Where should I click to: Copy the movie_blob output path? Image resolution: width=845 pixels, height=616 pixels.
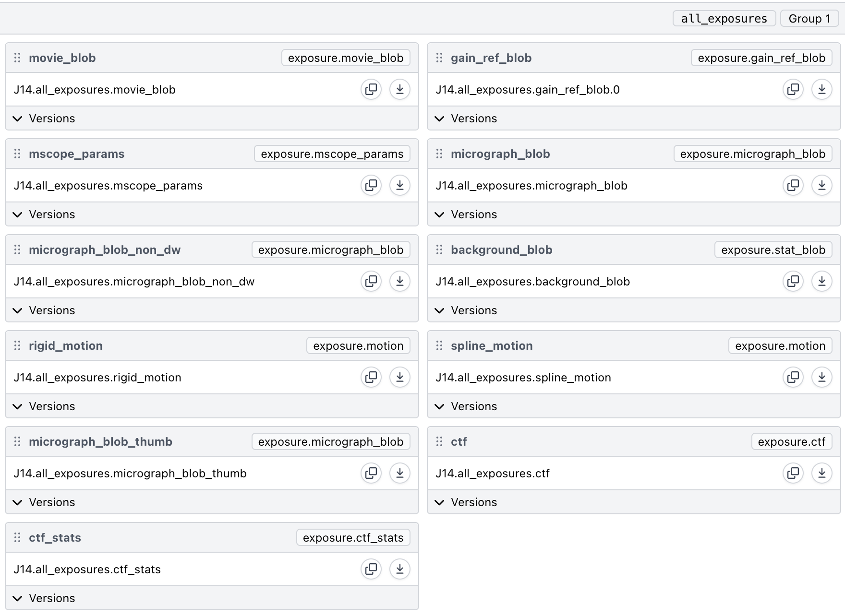click(x=371, y=89)
